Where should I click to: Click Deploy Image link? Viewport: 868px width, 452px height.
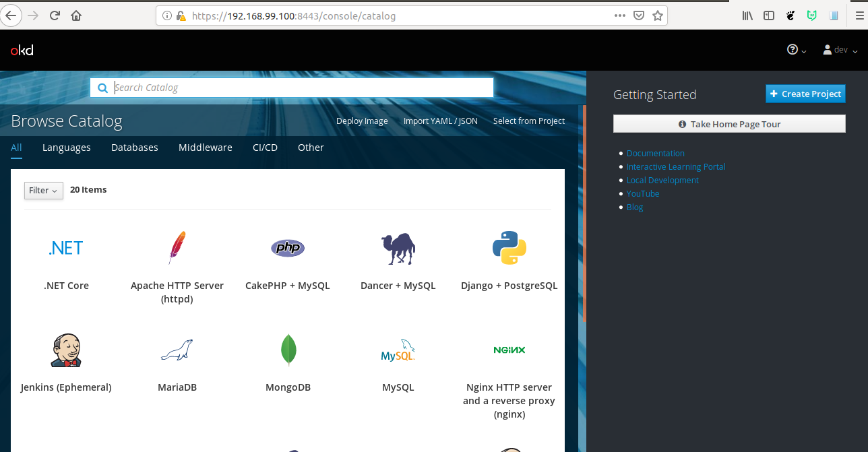pos(362,121)
